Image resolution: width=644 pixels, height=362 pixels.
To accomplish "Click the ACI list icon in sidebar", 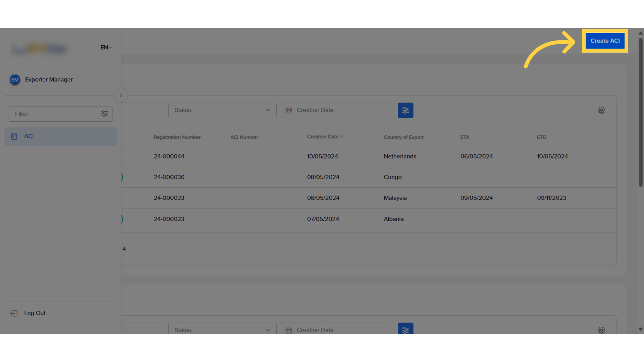I will [14, 136].
